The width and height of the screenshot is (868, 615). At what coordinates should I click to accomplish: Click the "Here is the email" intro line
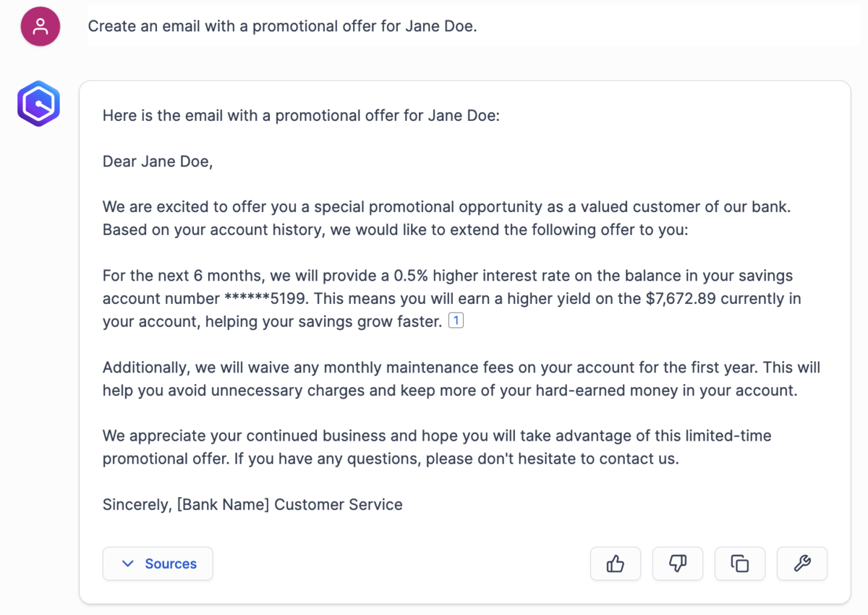coord(301,116)
